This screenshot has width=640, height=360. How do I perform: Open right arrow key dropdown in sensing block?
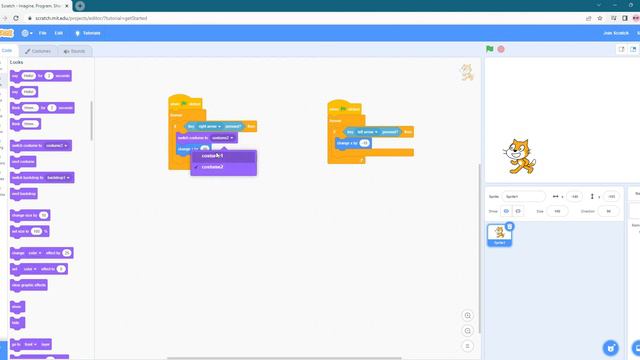(209, 127)
